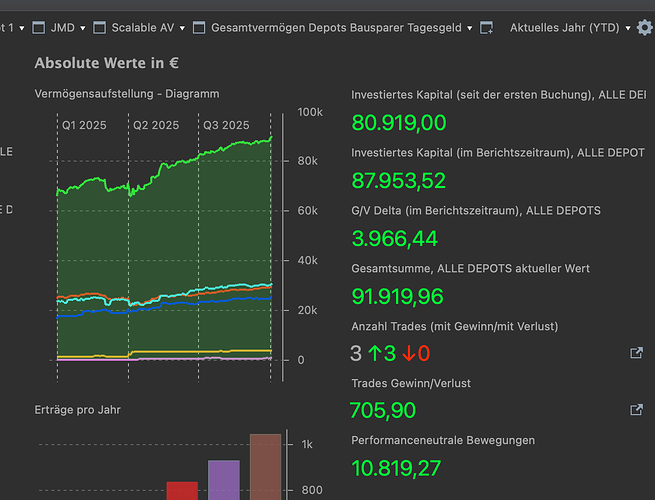Click the Performanceneutrale Bewegungen widget title
The width and height of the screenshot is (655, 500).
(443, 440)
